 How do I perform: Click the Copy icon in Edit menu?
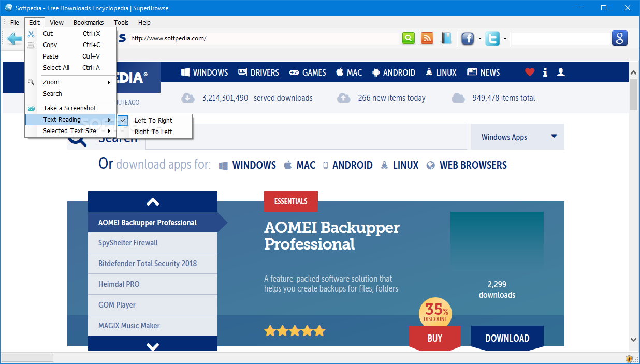tap(32, 45)
